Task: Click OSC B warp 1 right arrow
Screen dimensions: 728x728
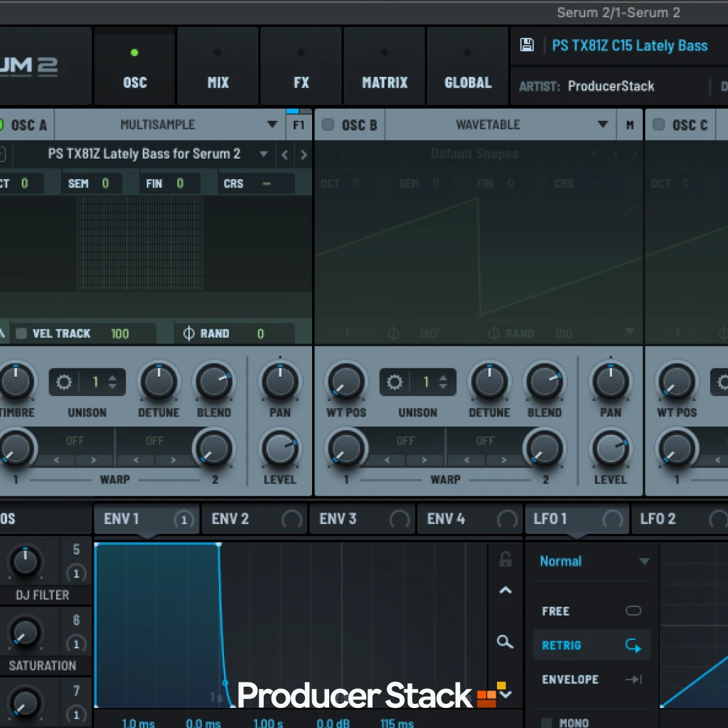Action: 424,460
